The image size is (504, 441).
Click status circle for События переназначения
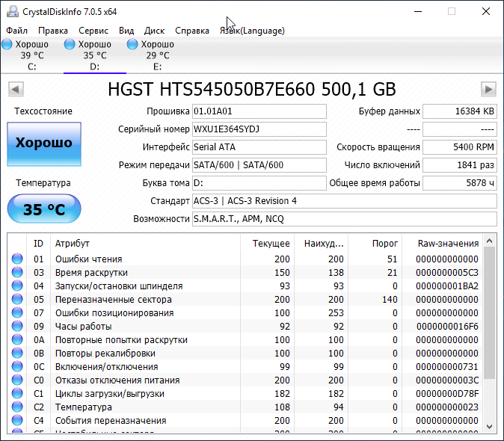17,421
